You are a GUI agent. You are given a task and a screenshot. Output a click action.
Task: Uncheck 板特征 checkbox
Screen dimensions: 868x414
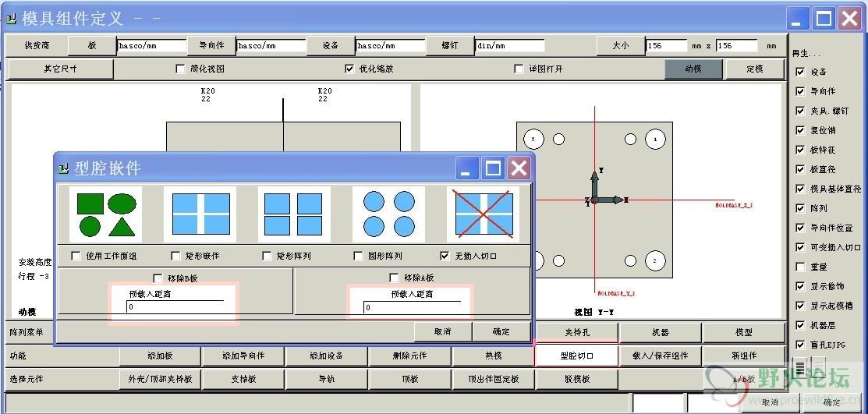[x=800, y=150]
